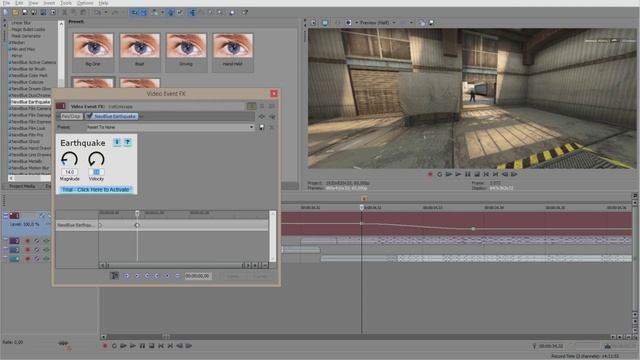Click the help question icon beside Earthquake title
Viewport: 640px width, 360px height.
point(127,142)
